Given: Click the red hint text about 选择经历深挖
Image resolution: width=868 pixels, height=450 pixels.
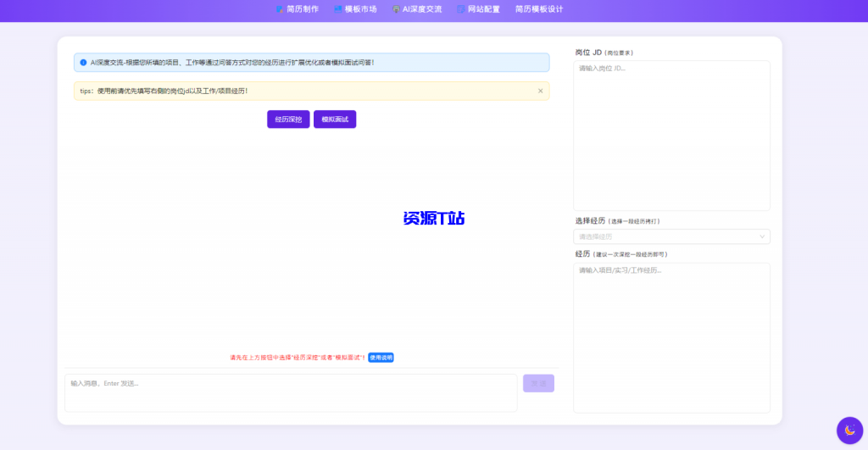Looking at the screenshot, I should click(298, 358).
